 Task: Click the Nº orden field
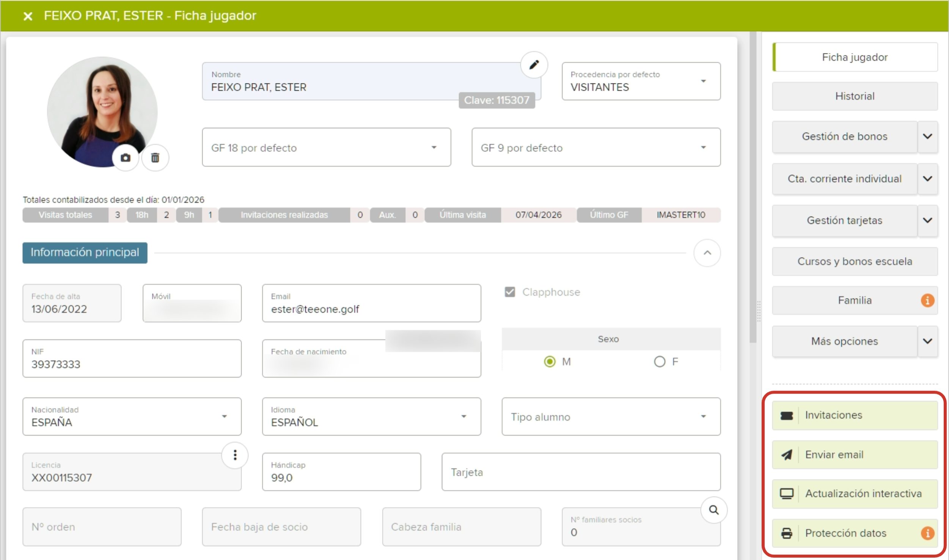[102, 527]
